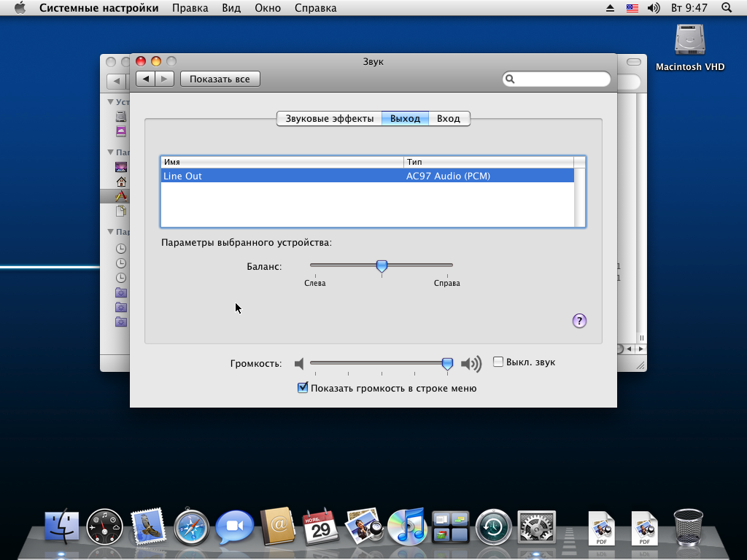This screenshot has height=560, width=747.
Task: Launch iTunes from the Dock
Action: 406,526
